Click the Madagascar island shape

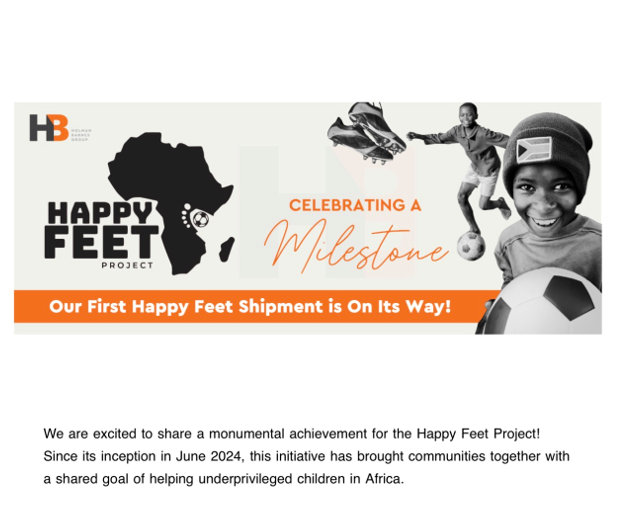(227, 249)
